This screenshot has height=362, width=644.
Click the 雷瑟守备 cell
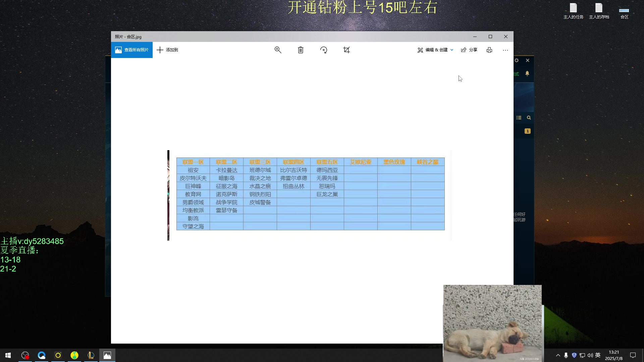227,210
